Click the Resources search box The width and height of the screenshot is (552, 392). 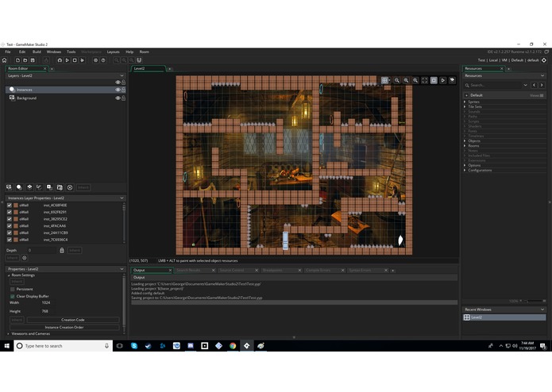click(496, 85)
